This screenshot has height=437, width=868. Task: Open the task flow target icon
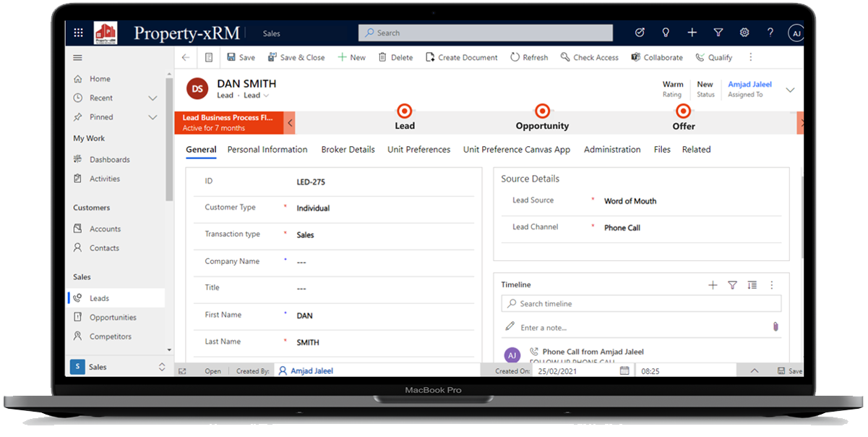(x=640, y=33)
